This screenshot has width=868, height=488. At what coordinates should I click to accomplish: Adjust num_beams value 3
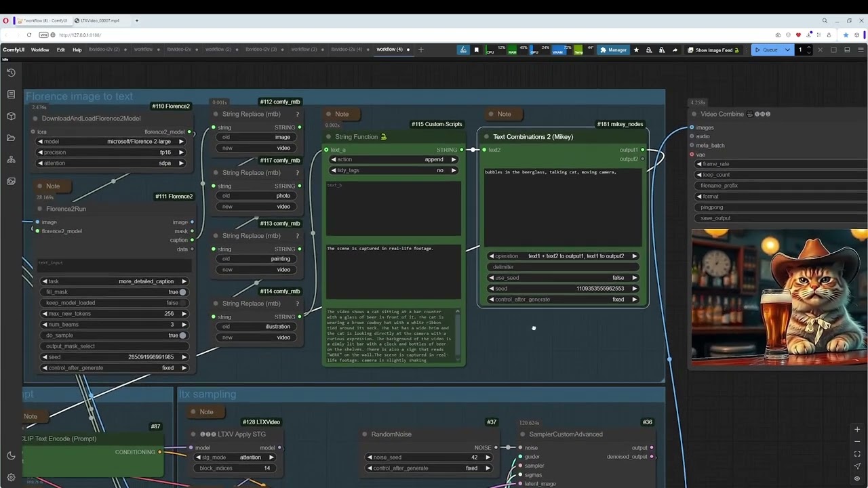coord(114,325)
